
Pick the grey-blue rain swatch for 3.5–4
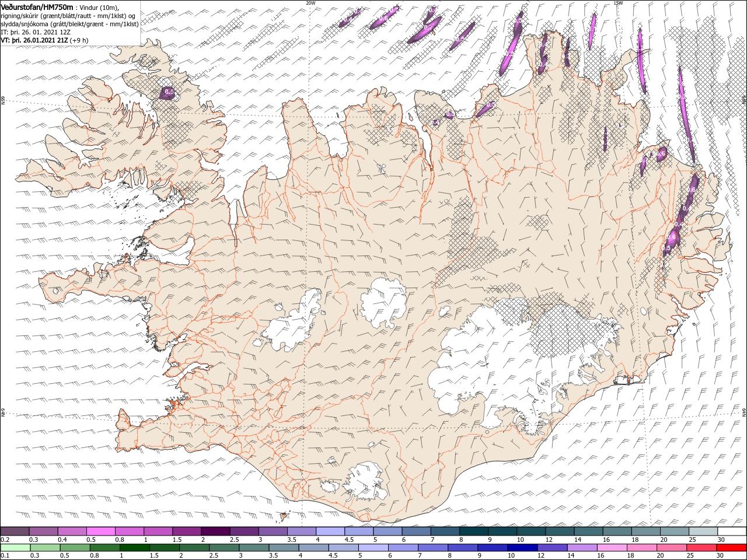284,548
